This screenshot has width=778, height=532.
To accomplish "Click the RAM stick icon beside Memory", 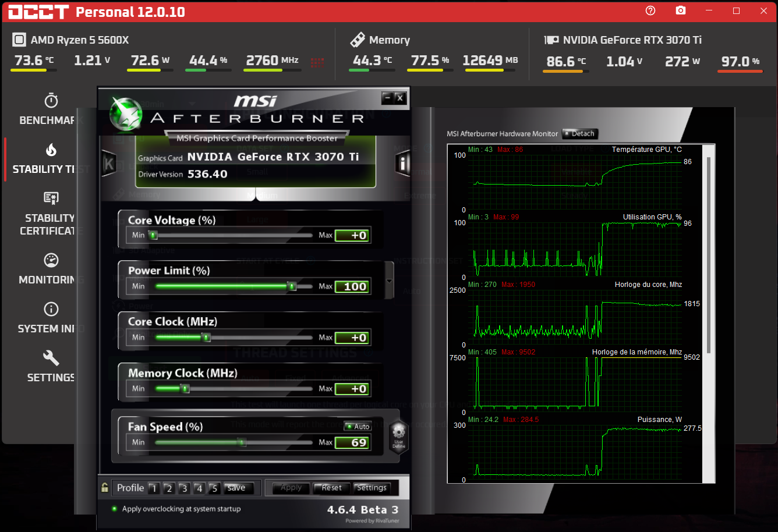I will (x=357, y=40).
